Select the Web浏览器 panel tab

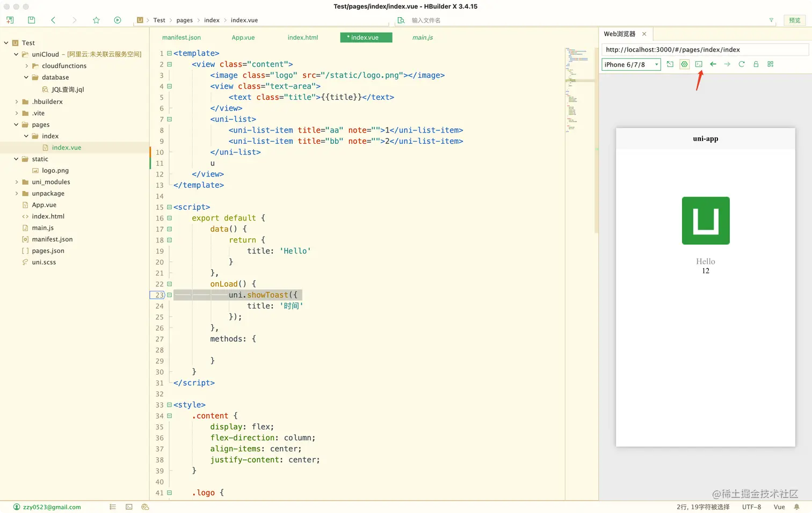click(619, 34)
